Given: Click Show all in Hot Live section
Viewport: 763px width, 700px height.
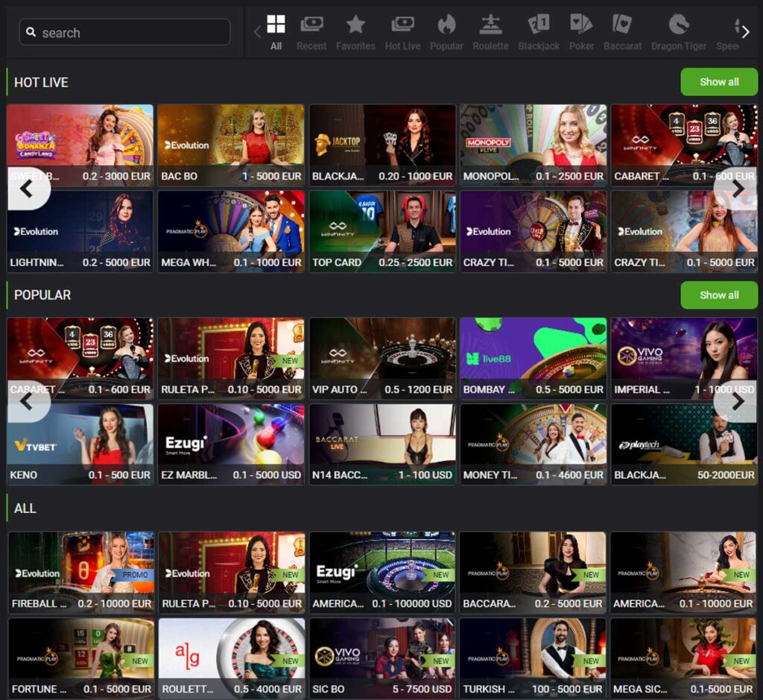Looking at the screenshot, I should (x=718, y=82).
